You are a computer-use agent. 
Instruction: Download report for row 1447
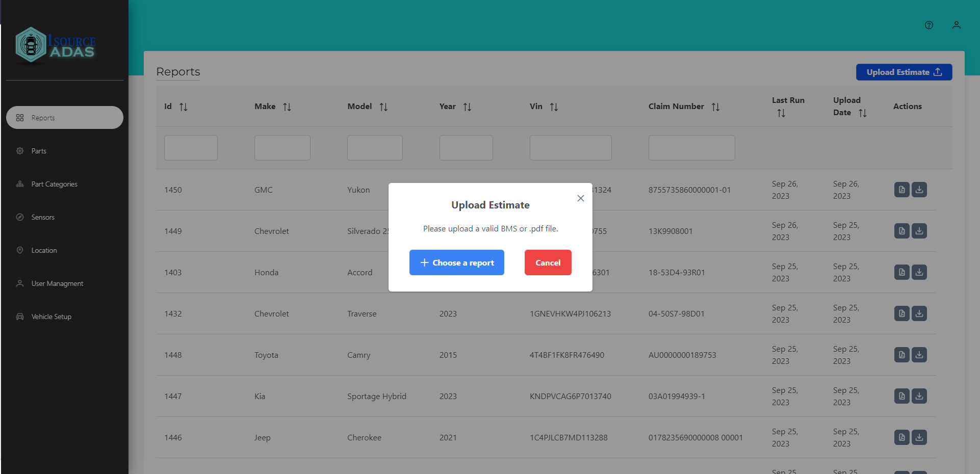919,396
